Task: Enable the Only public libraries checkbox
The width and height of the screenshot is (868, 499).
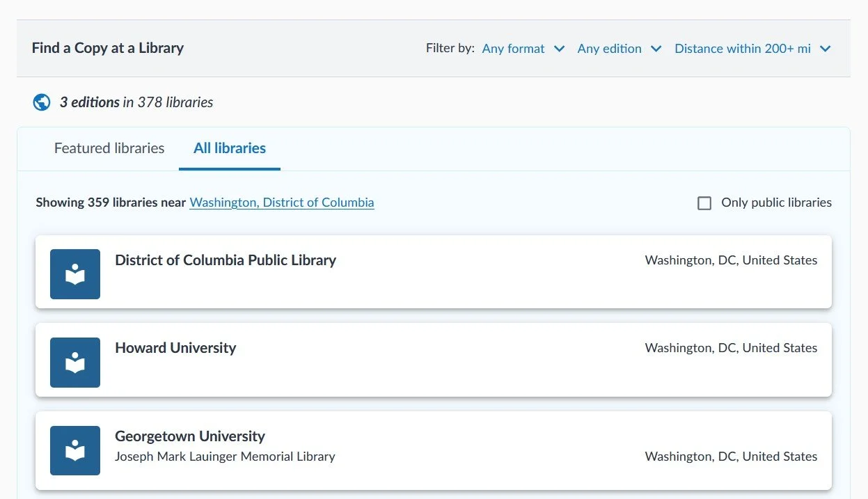Action: (704, 203)
